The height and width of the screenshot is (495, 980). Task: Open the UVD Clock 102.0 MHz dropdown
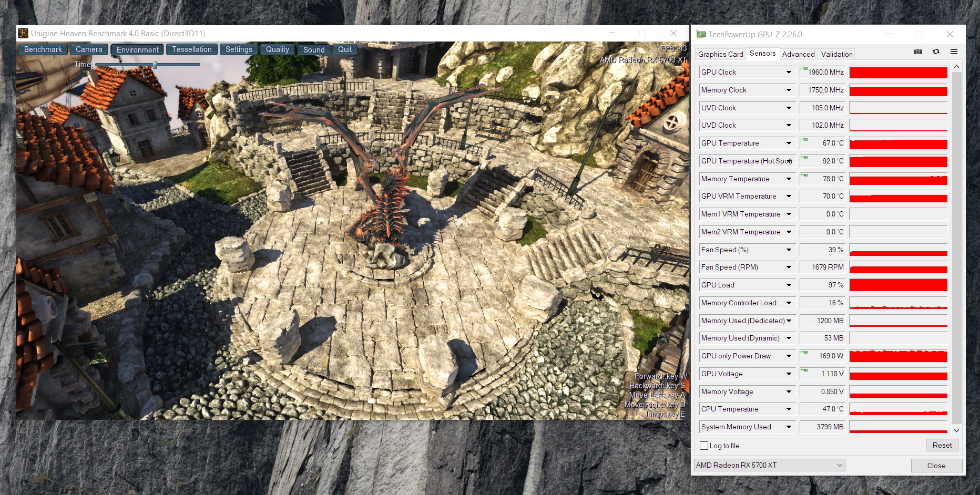(789, 126)
